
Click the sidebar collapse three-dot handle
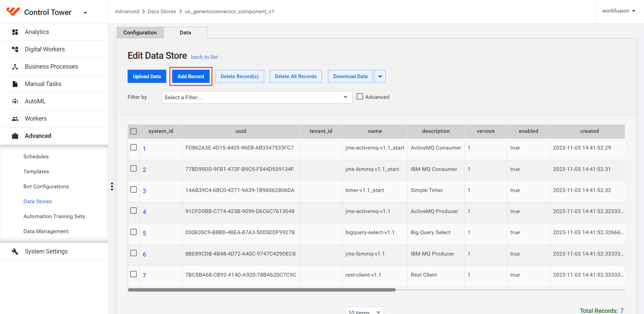tap(112, 186)
